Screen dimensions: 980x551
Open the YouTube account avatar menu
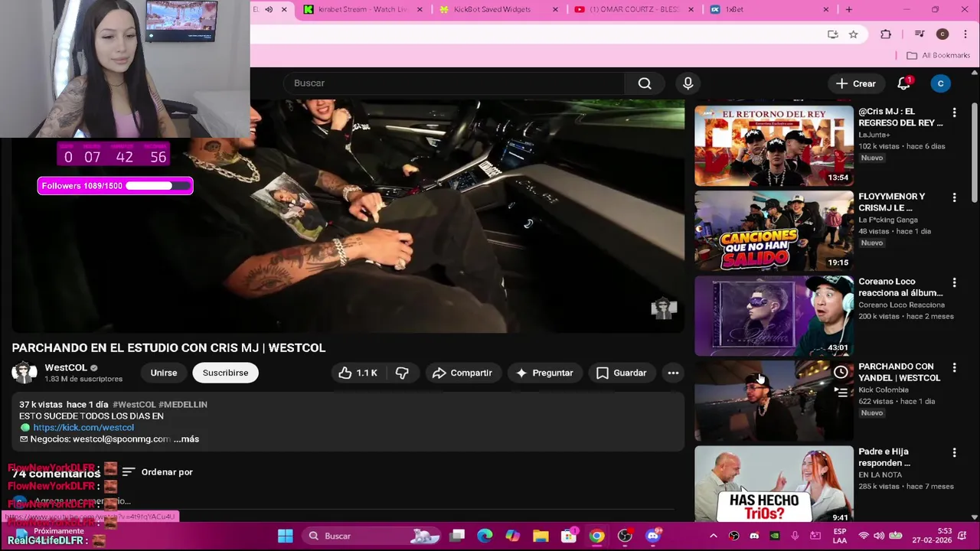pyautogui.click(x=940, y=83)
